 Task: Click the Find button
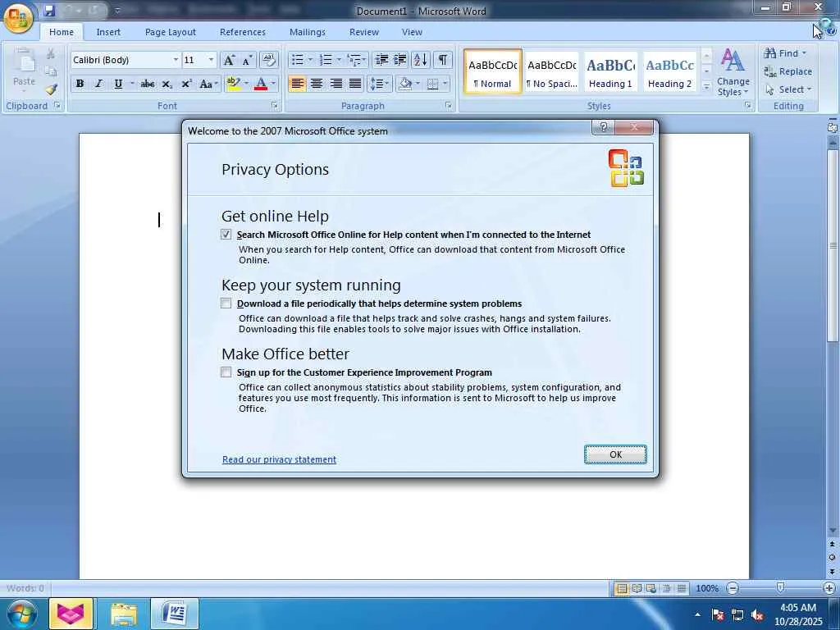pyautogui.click(x=785, y=53)
